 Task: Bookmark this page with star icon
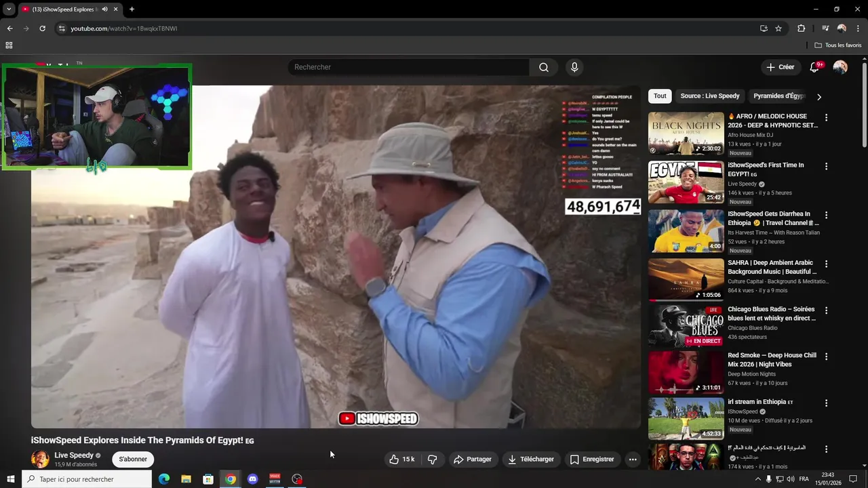coord(778,28)
